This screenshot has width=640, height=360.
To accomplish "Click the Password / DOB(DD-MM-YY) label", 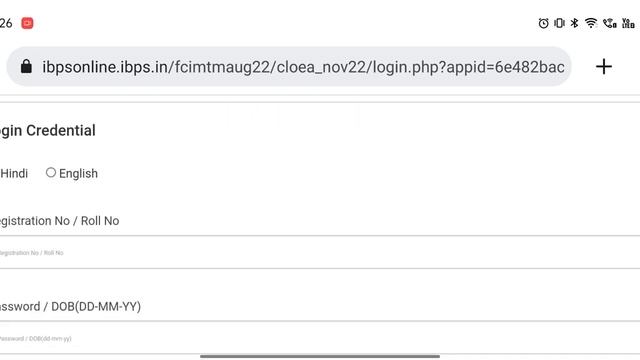I will [x=70, y=307].
